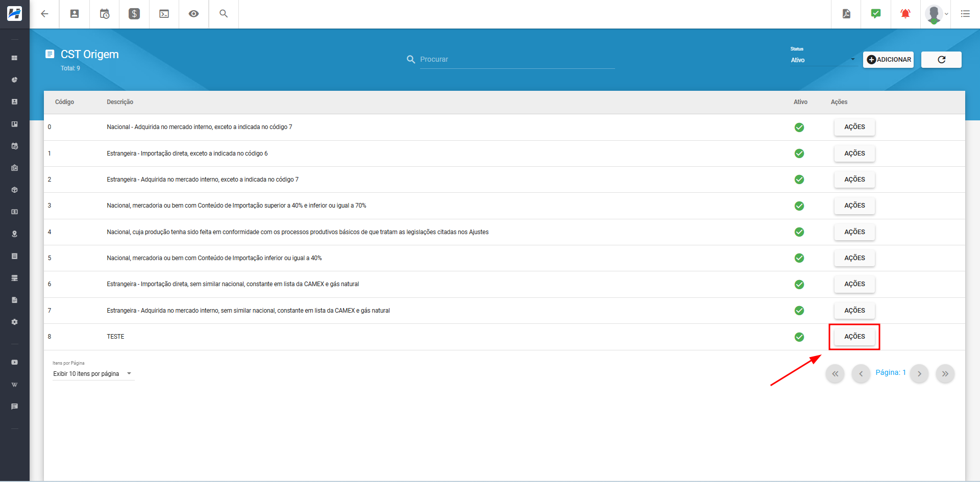Go back using the top arrow icon
980x482 pixels.
tap(44, 14)
